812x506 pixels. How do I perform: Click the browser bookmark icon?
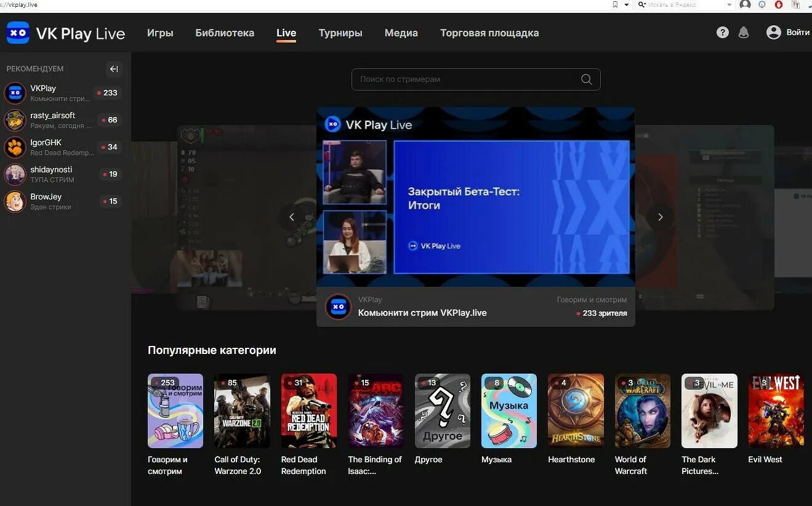pyautogui.click(x=615, y=4)
